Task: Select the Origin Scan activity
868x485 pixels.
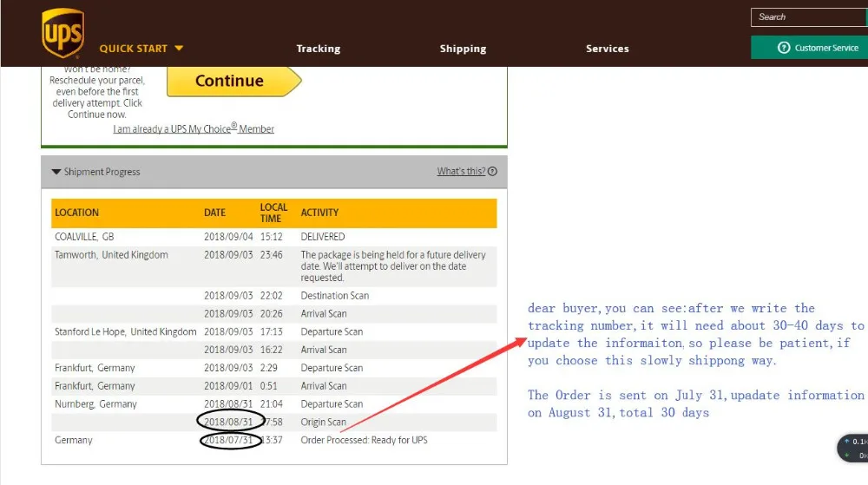Action: click(323, 423)
